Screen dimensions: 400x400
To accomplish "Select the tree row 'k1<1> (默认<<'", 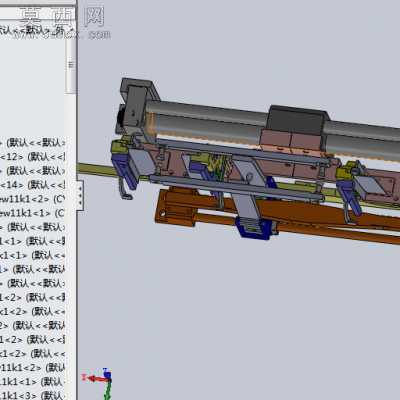I will [32, 255].
